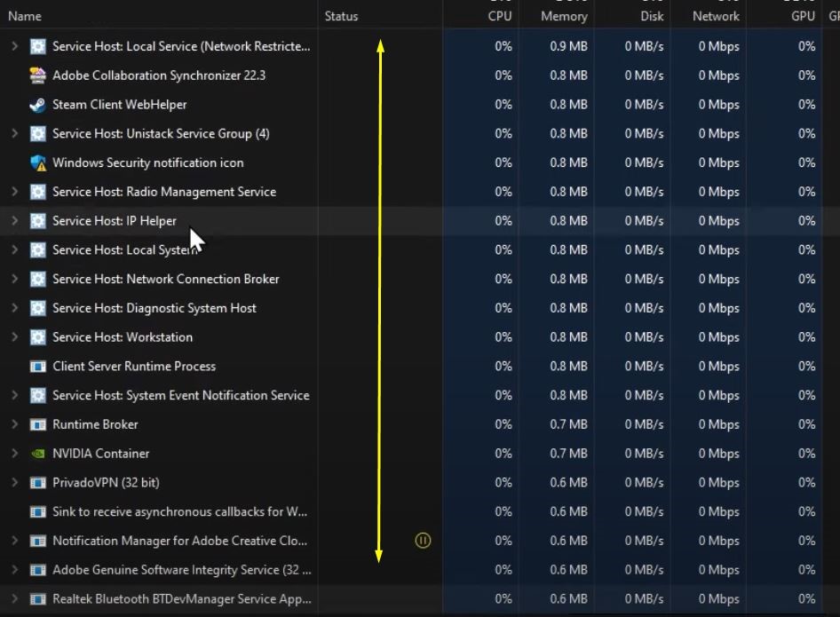Expand Service Host: Radio Management Service

(15, 192)
